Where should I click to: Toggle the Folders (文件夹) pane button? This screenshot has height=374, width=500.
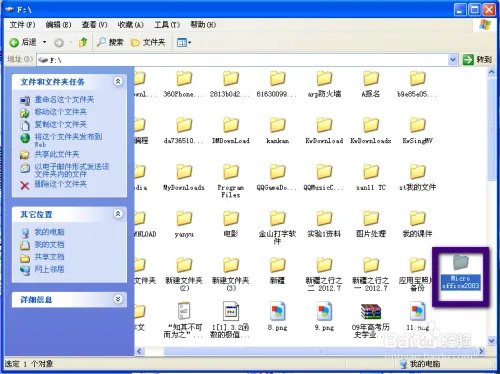(148, 42)
